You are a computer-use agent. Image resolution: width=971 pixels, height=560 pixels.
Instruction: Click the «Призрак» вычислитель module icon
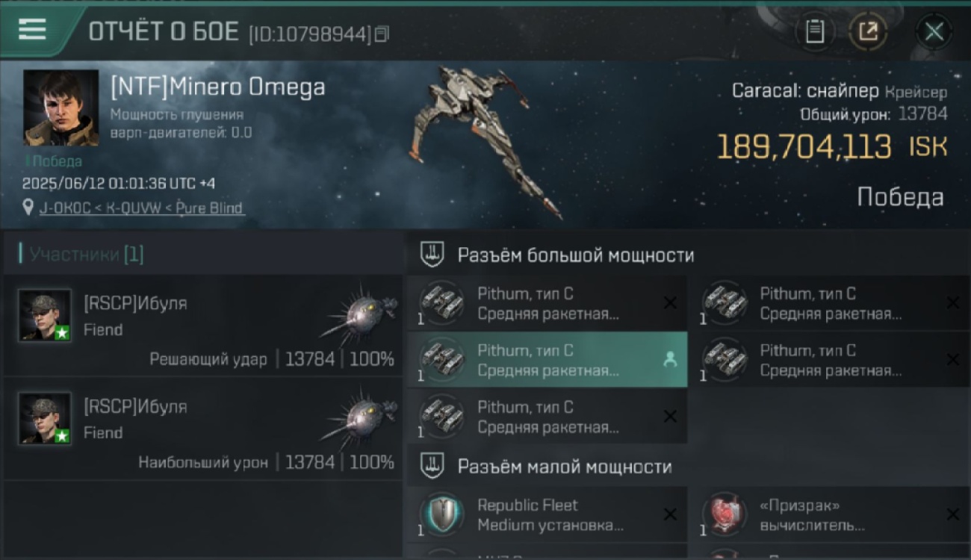(724, 514)
